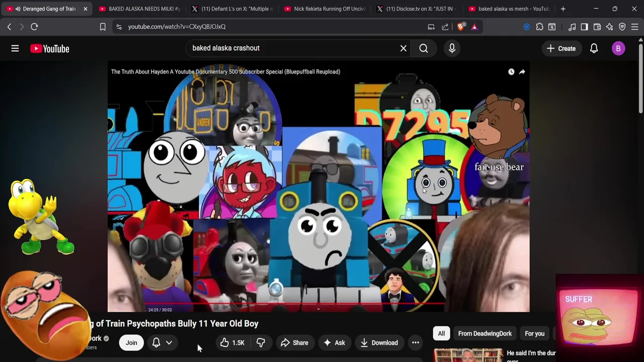Open the recommended video thumbnail
Viewport: 644px width, 362px height.
468,355
